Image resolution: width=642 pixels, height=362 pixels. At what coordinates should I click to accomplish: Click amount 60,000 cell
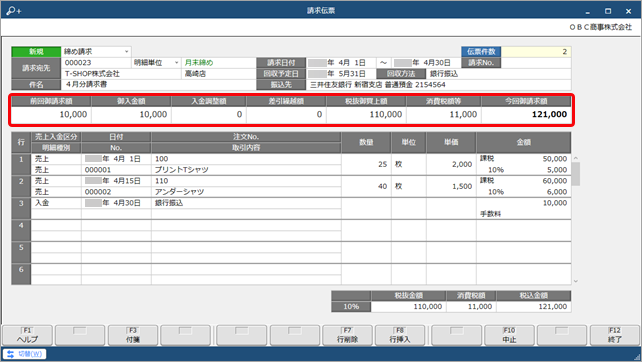click(555, 181)
